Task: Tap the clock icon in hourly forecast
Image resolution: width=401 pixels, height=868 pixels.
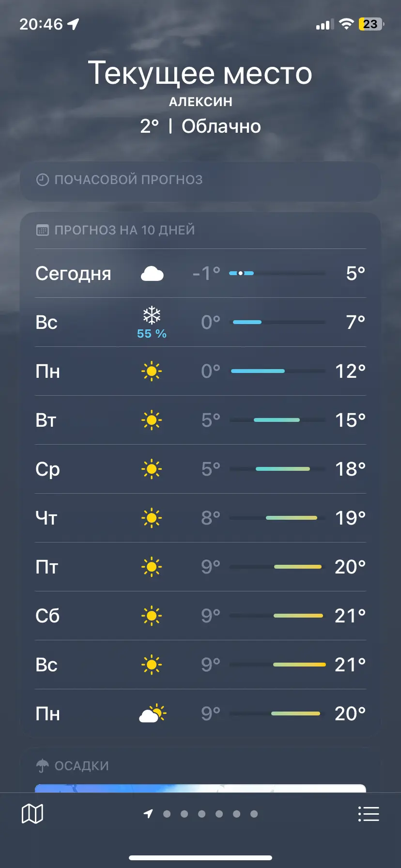Action: click(43, 180)
